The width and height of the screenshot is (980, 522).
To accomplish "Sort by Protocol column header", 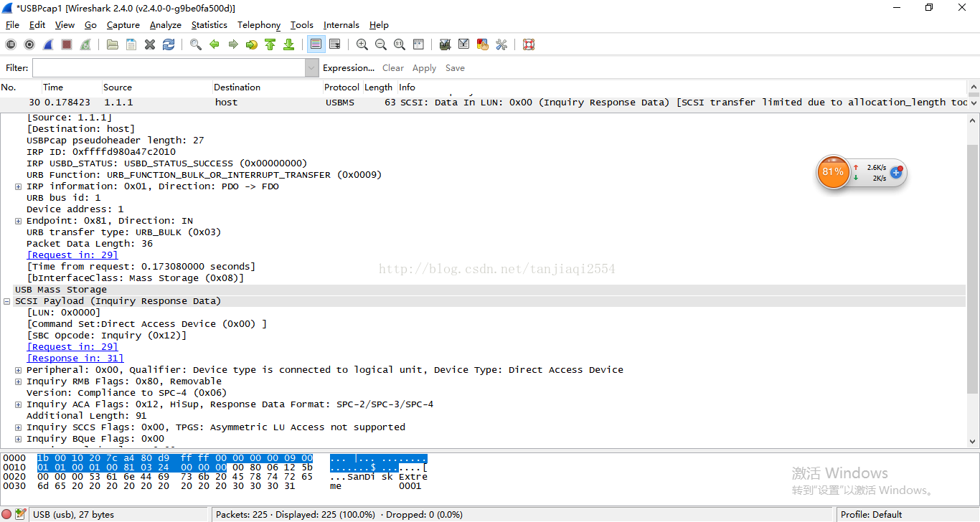I will (x=341, y=87).
